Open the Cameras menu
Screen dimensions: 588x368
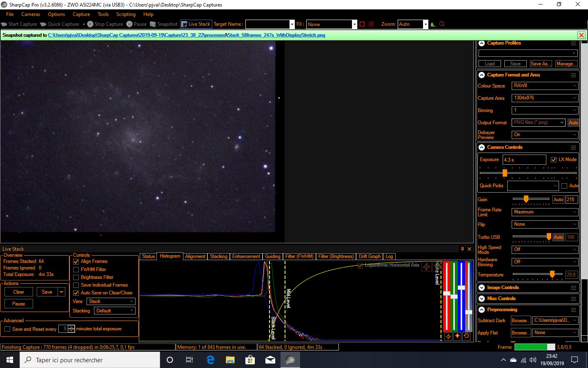click(31, 14)
